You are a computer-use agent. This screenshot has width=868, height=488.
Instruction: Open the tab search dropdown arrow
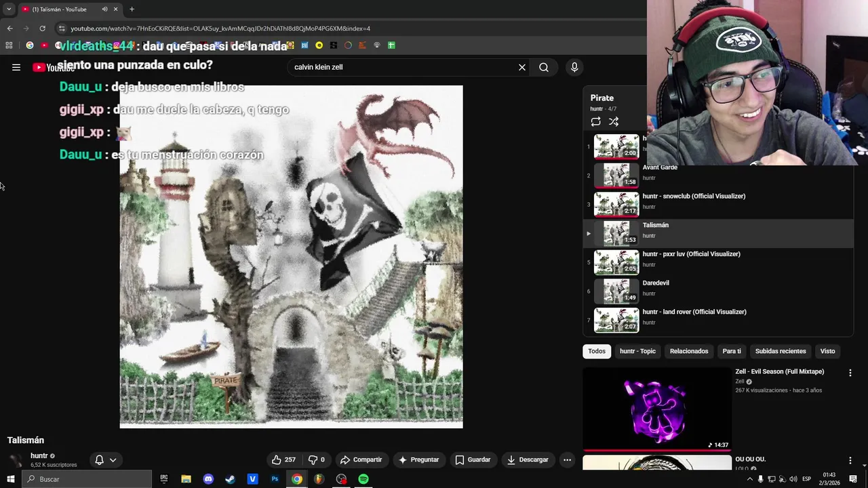pos(9,9)
